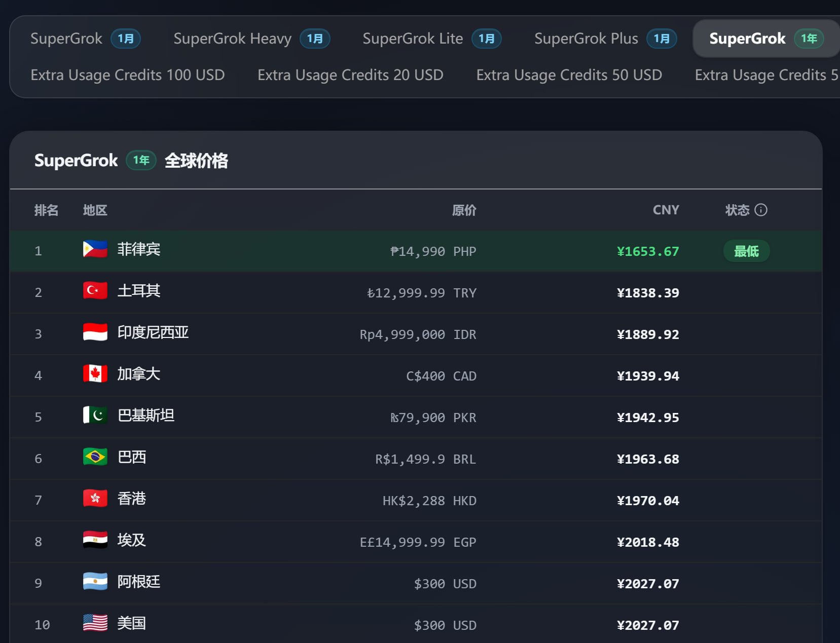Viewport: 840px width, 643px height.
Task: Click the ¥1889.92 CNY price
Action: click(648, 334)
